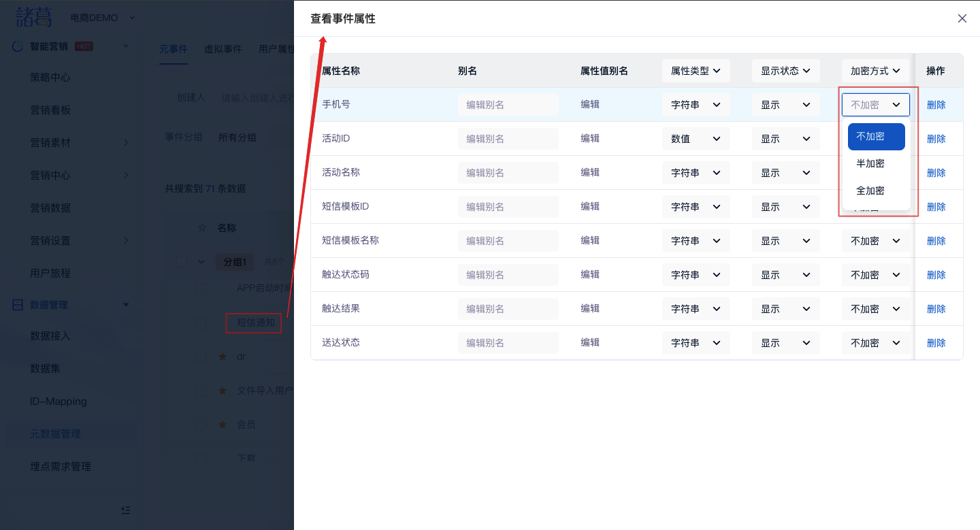Tick the checkbox beside dr event
This screenshot has width=980, height=530.
[x=201, y=357]
